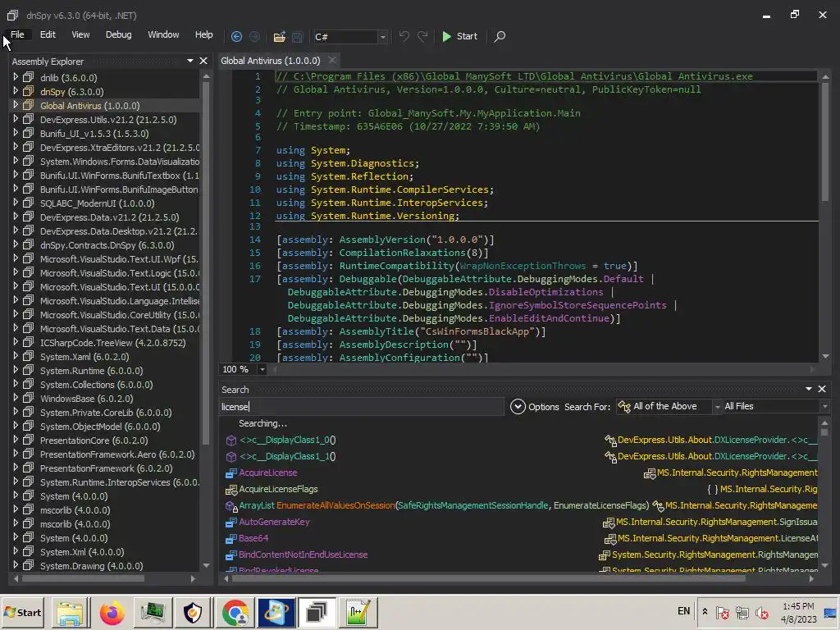Close the Search panel
The image size is (840, 630).
(822, 389)
